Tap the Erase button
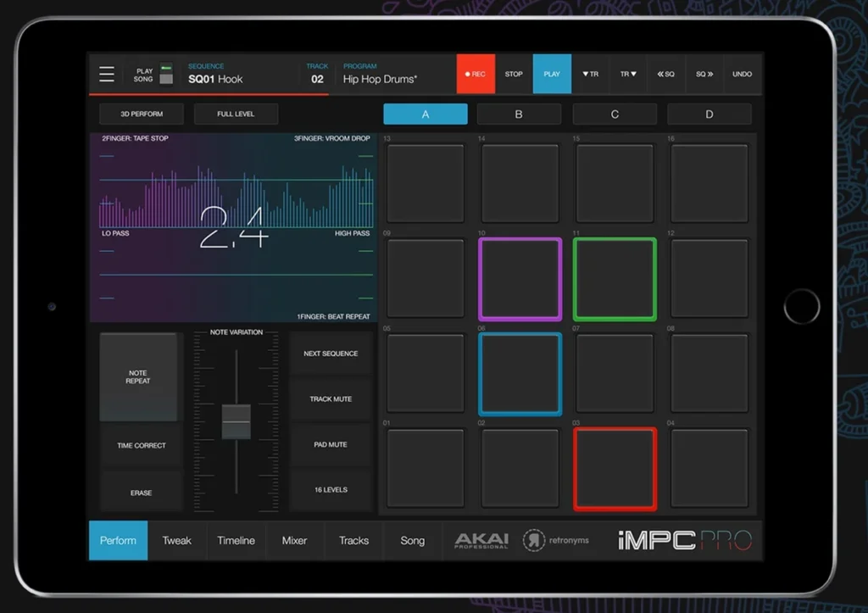The width and height of the screenshot is (868, 613). [x=142, y=493]
